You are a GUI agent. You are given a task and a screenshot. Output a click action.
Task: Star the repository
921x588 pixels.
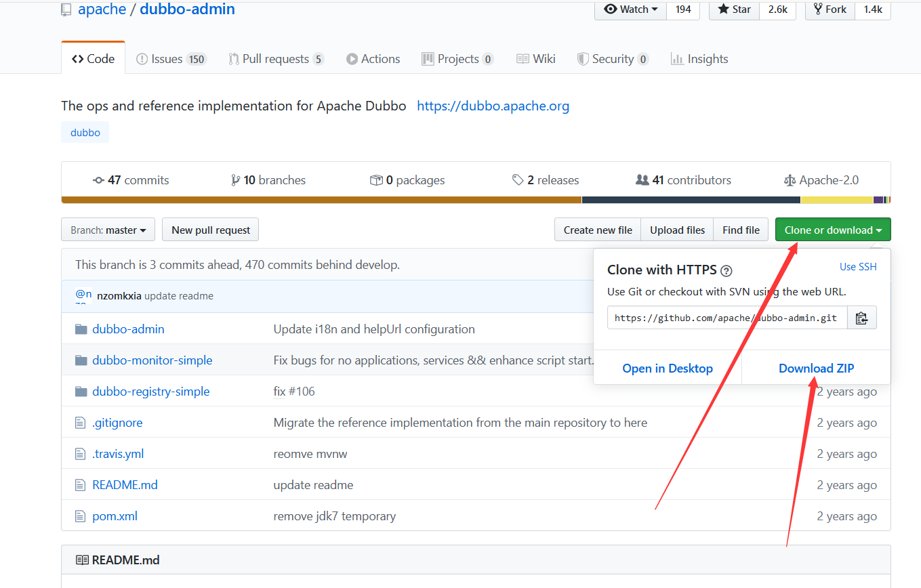pyautogui.click(x=735, y=9)
